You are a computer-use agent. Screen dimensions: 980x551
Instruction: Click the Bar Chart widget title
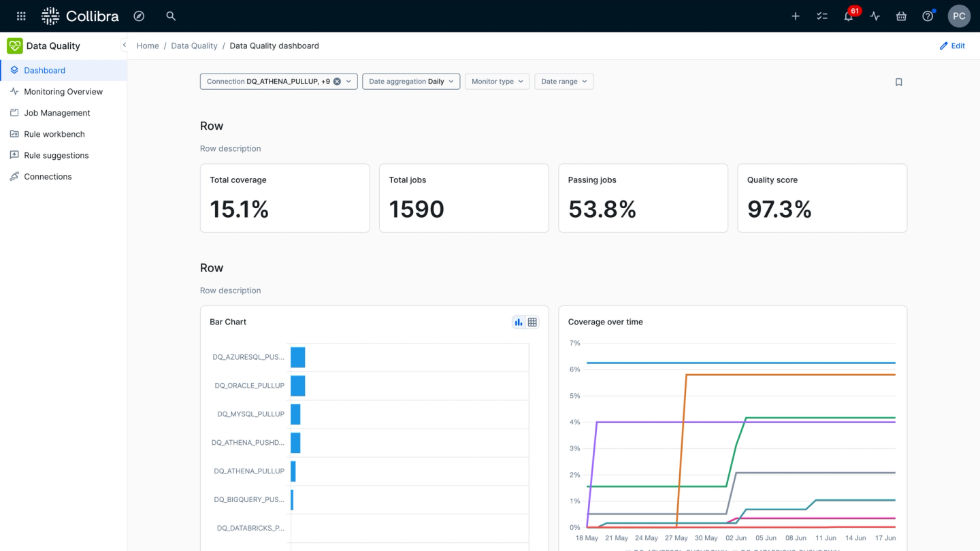(x=228, y=322)
